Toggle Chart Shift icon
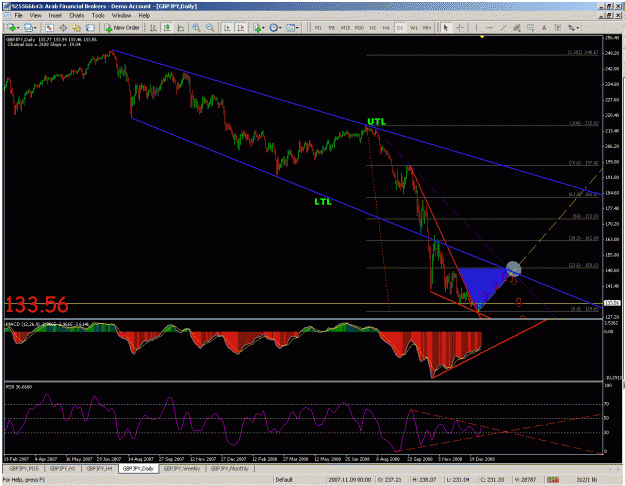Screen dimensions: 625x486 click(241, 28)
